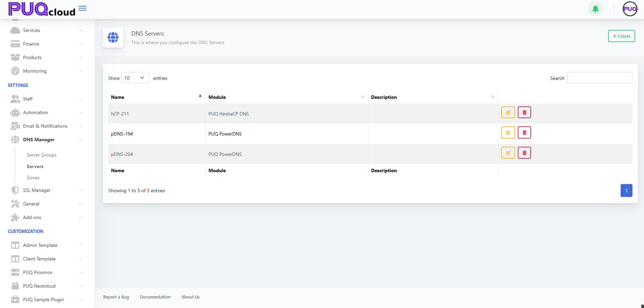Edit the pDNS-194 server entry
Screen dimensions: 644x308
pyautogui.click(x=508, y=132)
